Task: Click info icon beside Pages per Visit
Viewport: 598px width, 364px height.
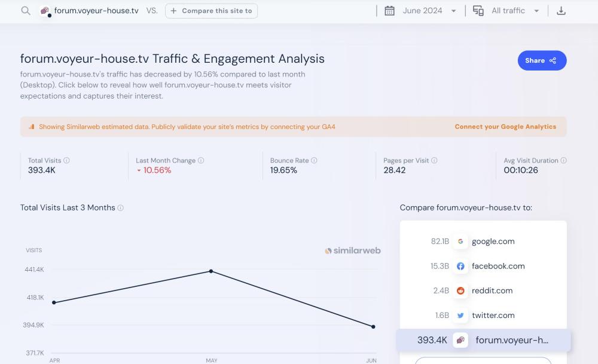Action: (434, 161)
